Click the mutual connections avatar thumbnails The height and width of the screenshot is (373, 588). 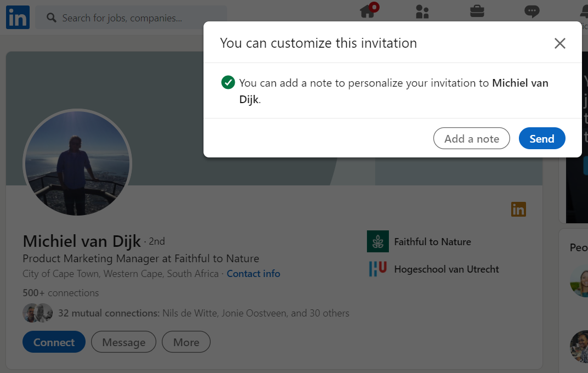click(37, 313)
